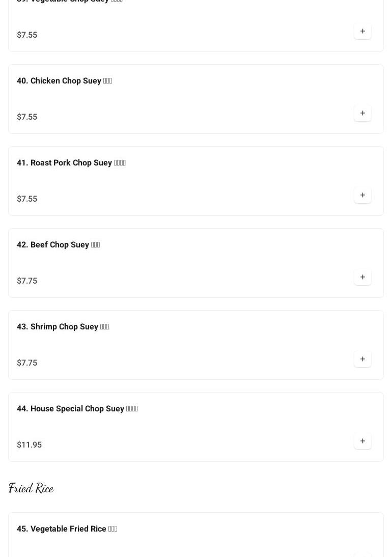Click the $11.95 House Special price
Image resolution: width=392 pixels, height=557 pixels.
click(x=29, y=445)
